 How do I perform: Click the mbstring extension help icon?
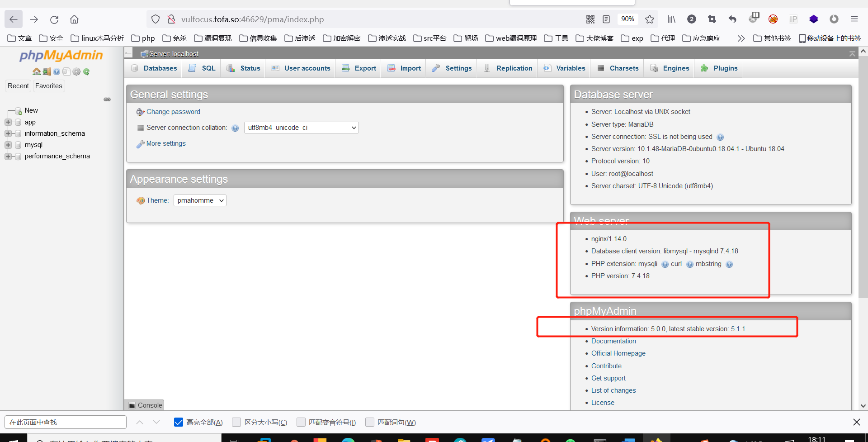point(730,264)
